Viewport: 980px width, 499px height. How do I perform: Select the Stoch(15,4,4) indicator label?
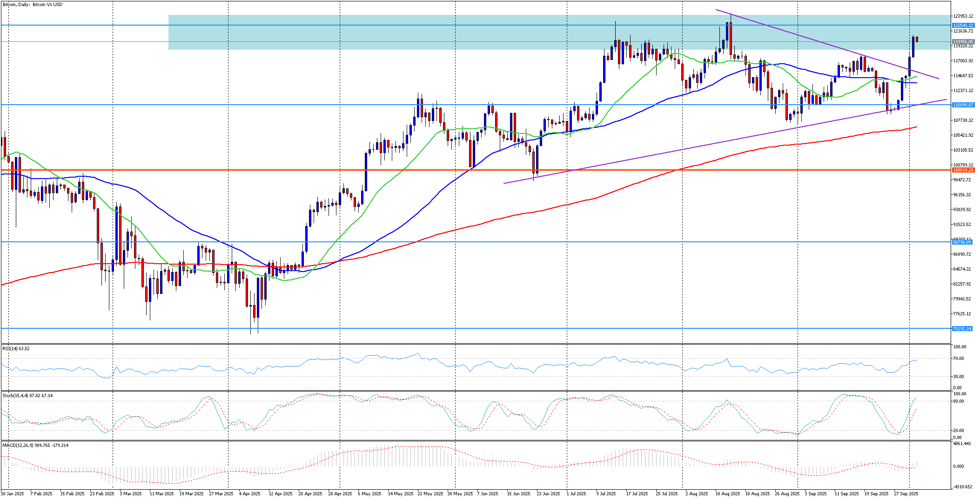(27, 396)
